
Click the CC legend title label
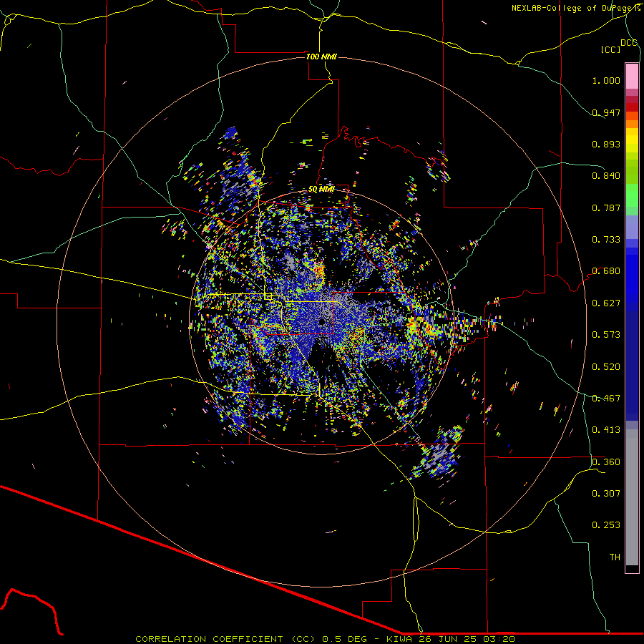610,49
